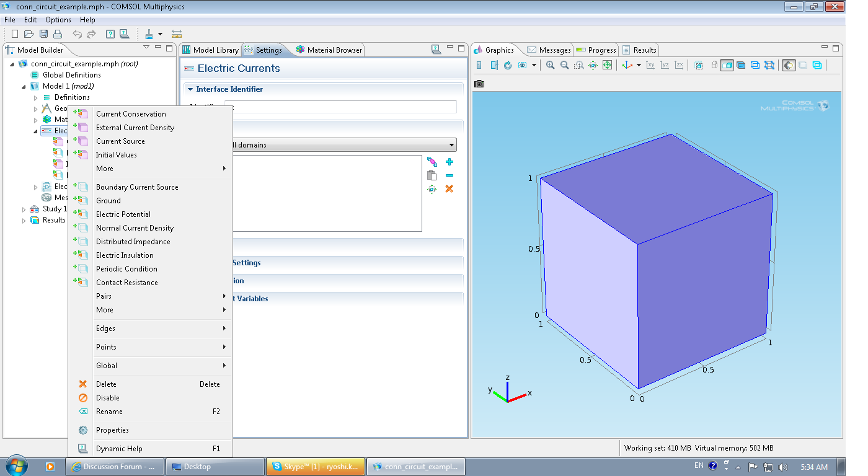The width and height of the screenshot is (868, 476).
Task: Select Ground in the context menu
Action: coord(108,201)
